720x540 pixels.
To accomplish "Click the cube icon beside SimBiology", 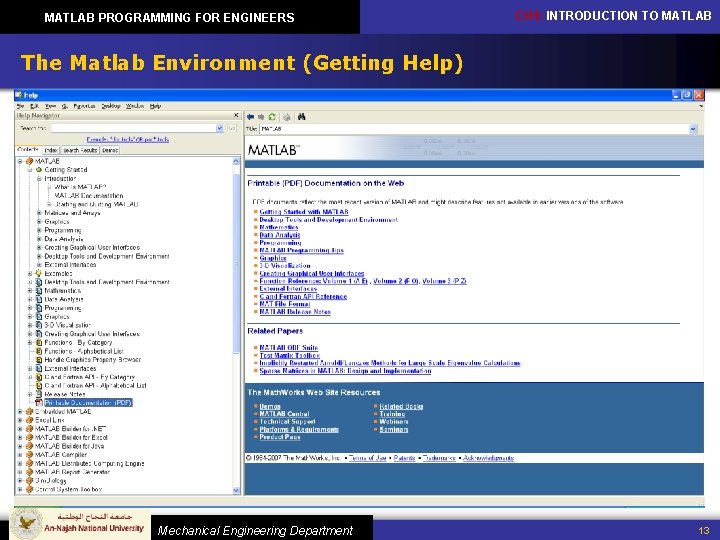I will tap(30, 480).
